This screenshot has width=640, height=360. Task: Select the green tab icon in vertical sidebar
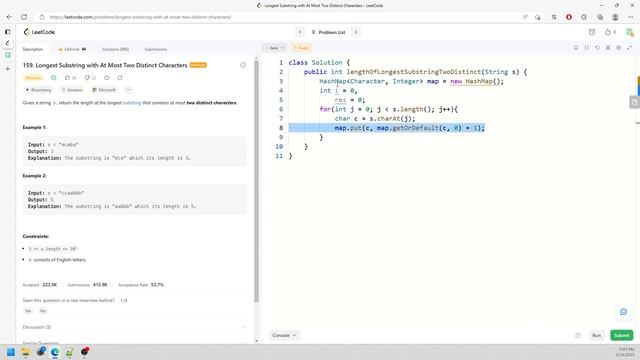tap(7, 55)
